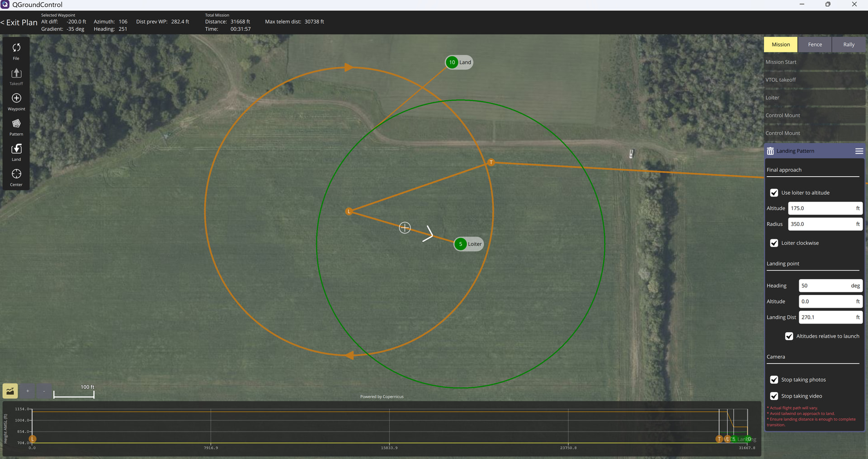This screenshot has height=459, width=868.
Task: Delete Landing Pattern using trash icon
Action: point(770,151)
